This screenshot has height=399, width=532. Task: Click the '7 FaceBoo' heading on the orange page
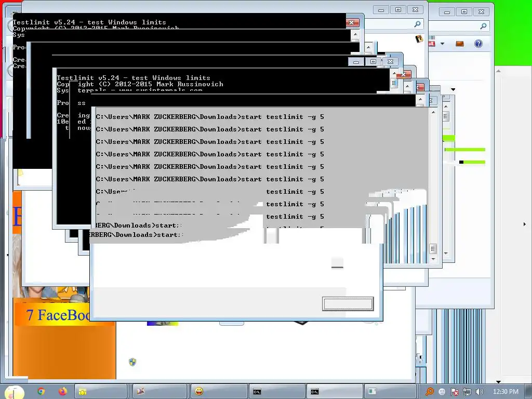(58, 315)
